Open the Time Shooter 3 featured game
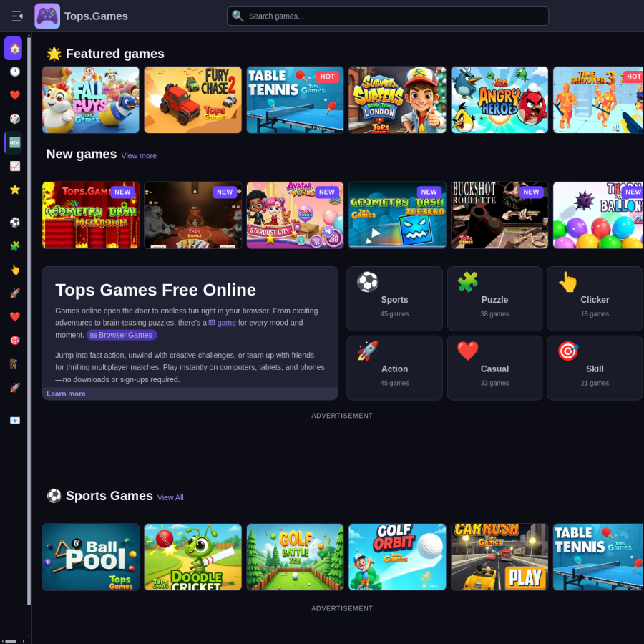644x644 pixels. tap(598, 99)
